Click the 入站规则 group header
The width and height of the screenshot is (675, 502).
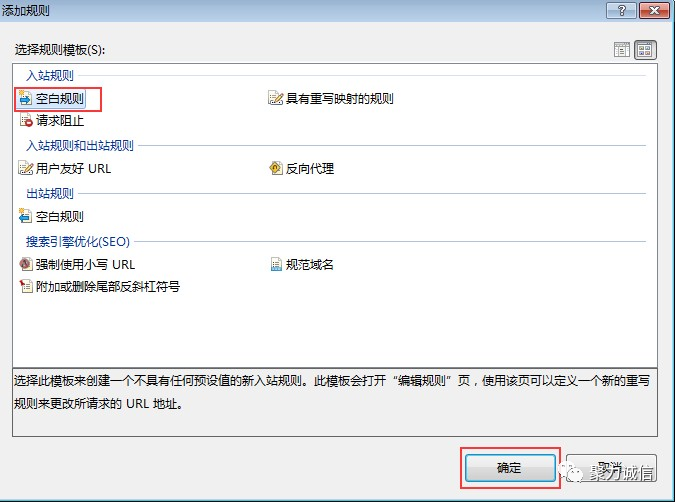[x=50, y=76]
